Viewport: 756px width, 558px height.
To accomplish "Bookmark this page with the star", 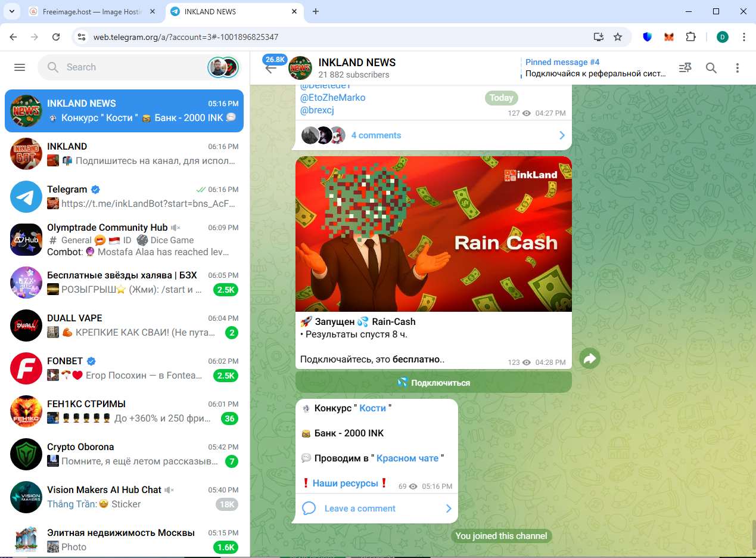I will pyautogui.click(x=618, y=37).
